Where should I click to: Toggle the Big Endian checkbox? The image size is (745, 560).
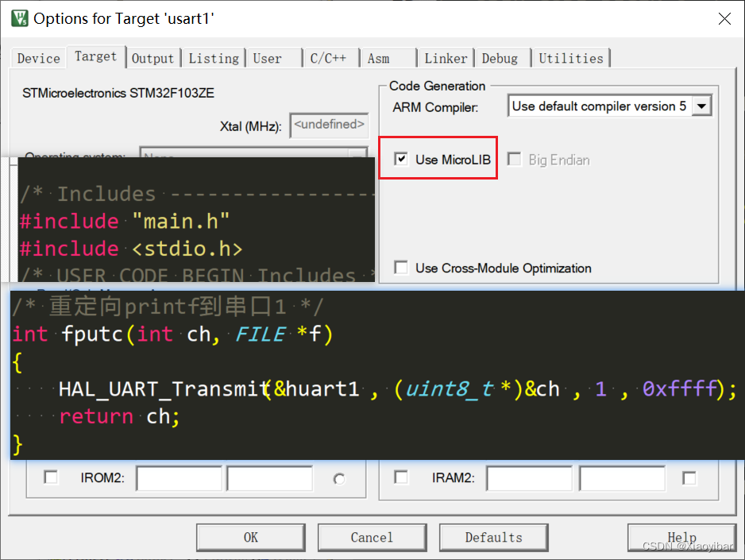[x=514, y=159]
